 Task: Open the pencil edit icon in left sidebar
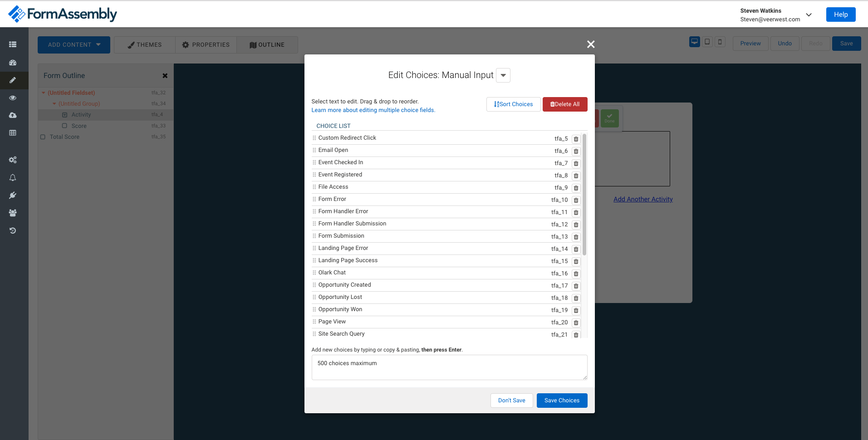(13, 80)
